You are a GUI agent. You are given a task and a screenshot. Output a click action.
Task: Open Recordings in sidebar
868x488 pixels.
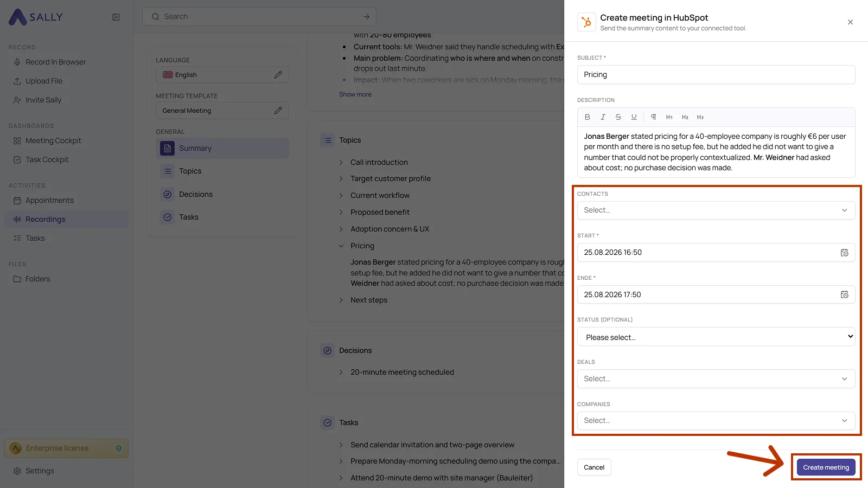click(x=66, y=220)
